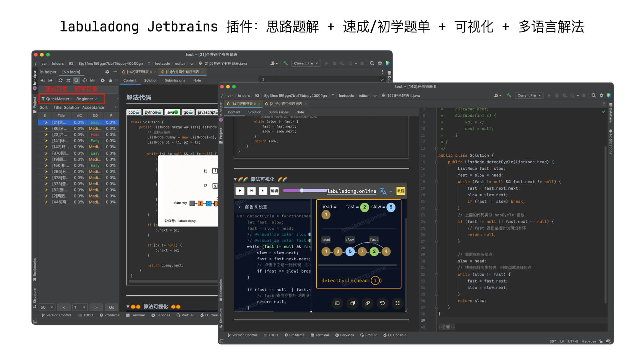
Task: Select question row [86] in list
Action: (x=78, y=129)
